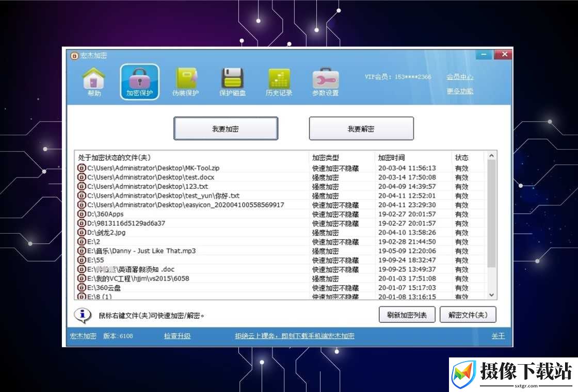The height and width of the screenshot is (392, 578).
Task: Click lock icon beside E:\360云盘 row
Action: pyautogui.click(x=82, y=288)
